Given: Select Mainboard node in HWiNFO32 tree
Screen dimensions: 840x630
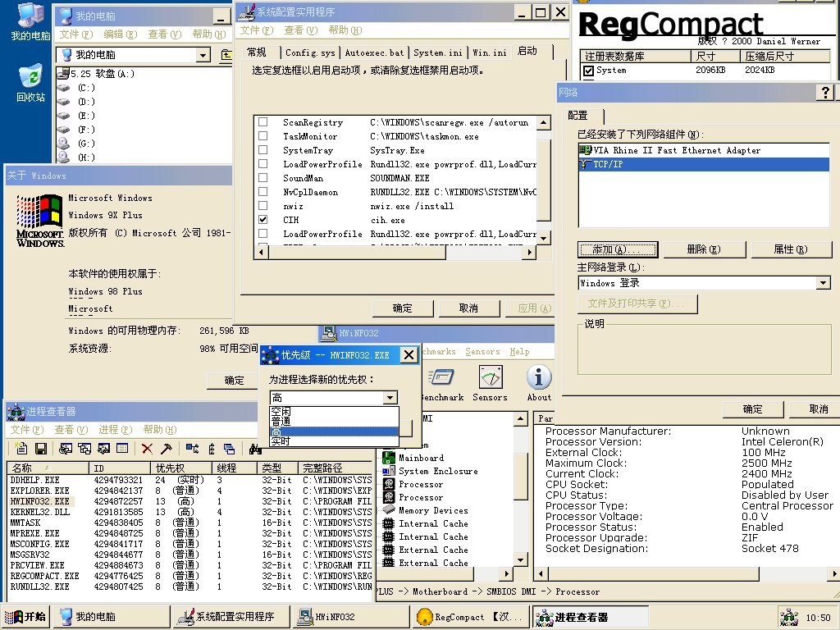Looking at the screenshot, I should [413, 458].
